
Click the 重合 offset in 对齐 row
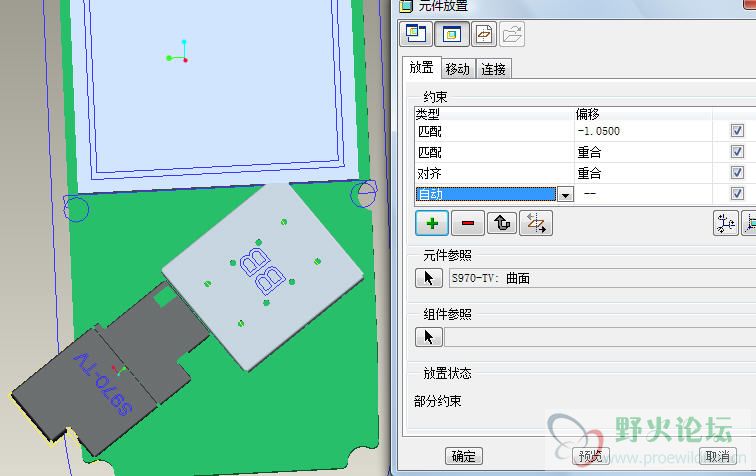click(589, 173)
